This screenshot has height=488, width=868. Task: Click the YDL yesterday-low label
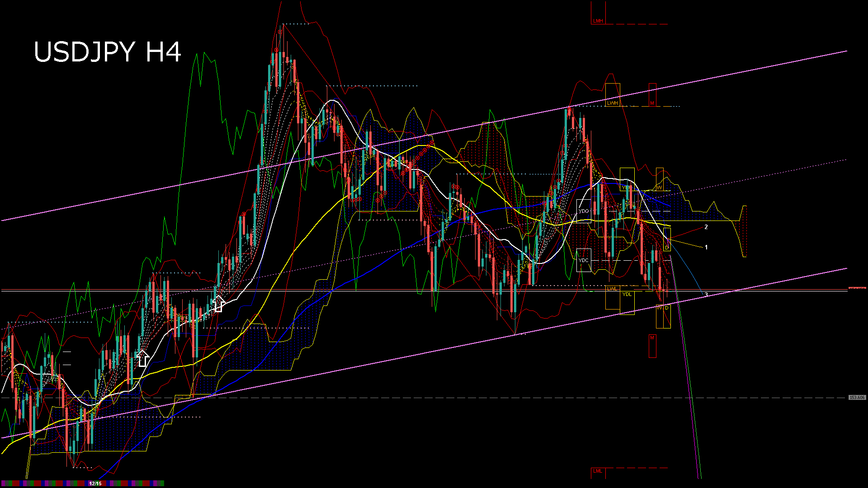coord(627,295)
